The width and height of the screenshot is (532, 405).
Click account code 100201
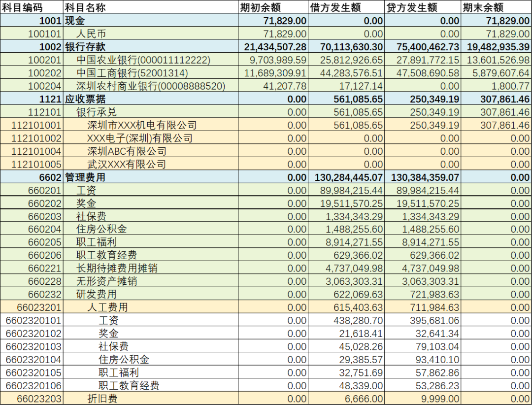(x=32, y=60)
